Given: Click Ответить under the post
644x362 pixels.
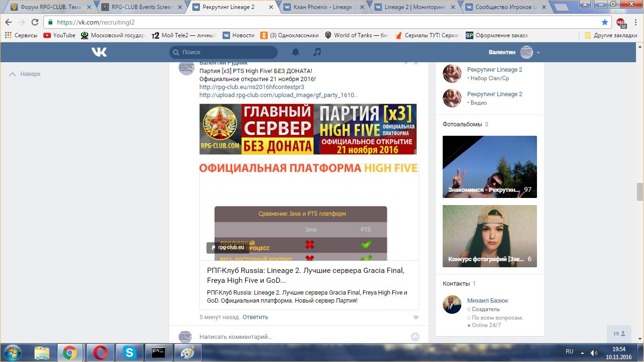Looking at the screenshot, I should [256, 317].
